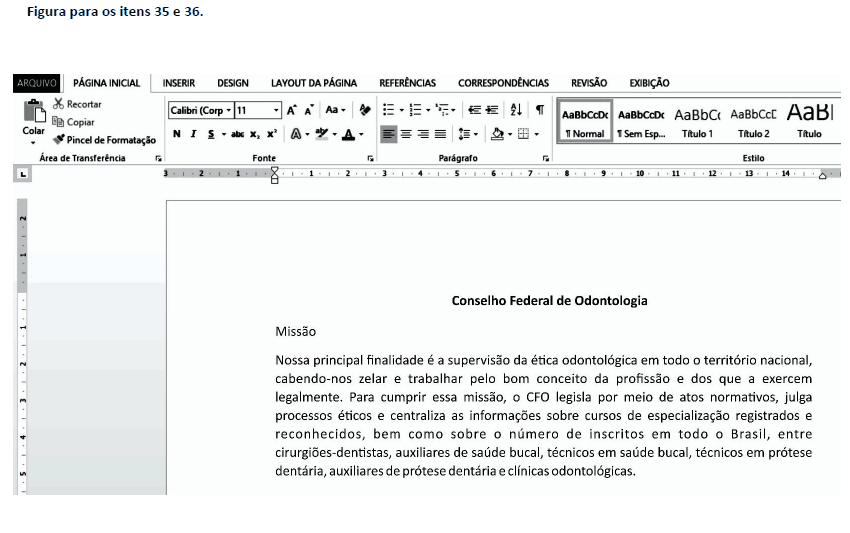
Task: Toggle show paragraph marks pilcrow
Action: coord(539,110)
